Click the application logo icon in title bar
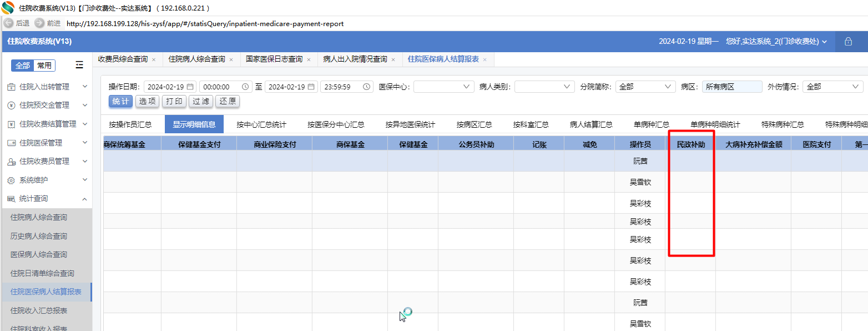Image resolution: width=868 pixels, height=331 pixels. 8,8
